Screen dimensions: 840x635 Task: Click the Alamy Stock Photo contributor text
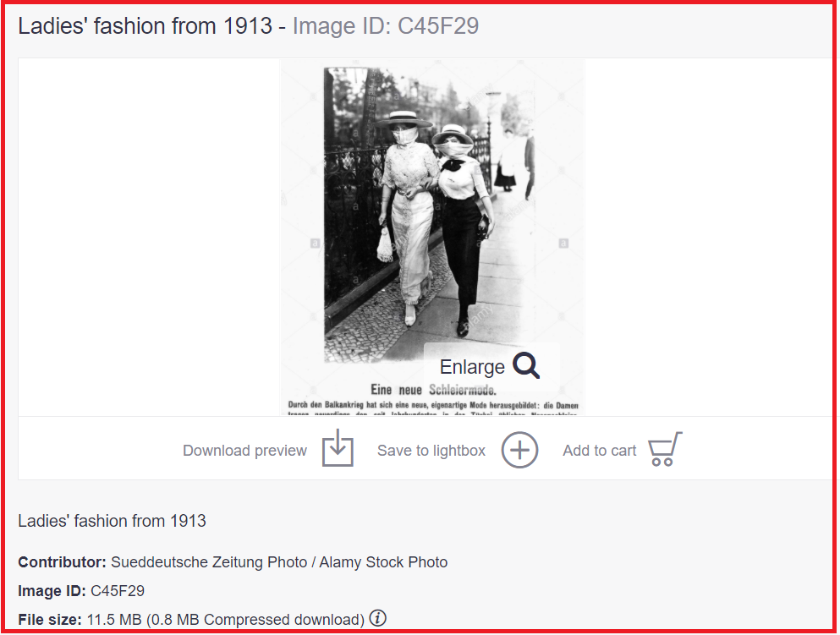tap(383, 562)
